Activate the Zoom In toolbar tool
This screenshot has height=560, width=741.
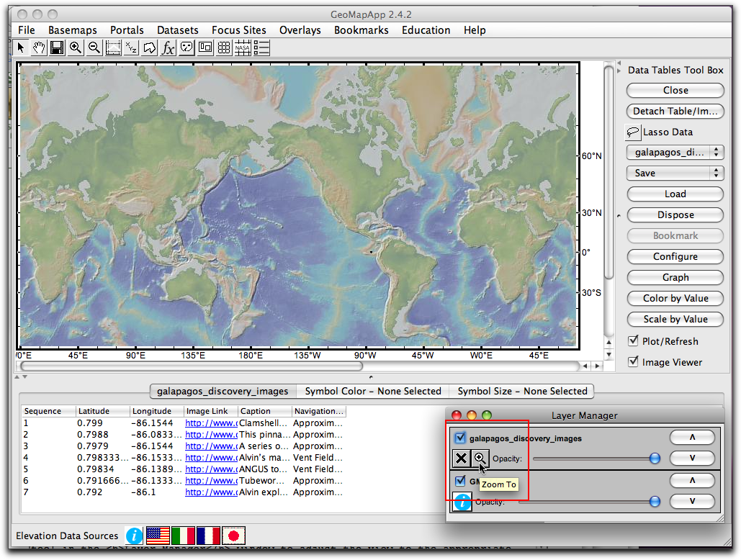[x=76, y=48]
